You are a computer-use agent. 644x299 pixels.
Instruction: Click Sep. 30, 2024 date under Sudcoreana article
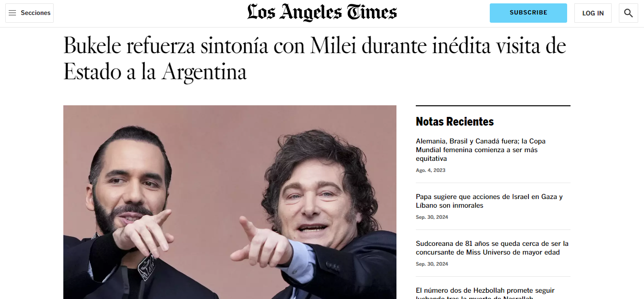432,264
